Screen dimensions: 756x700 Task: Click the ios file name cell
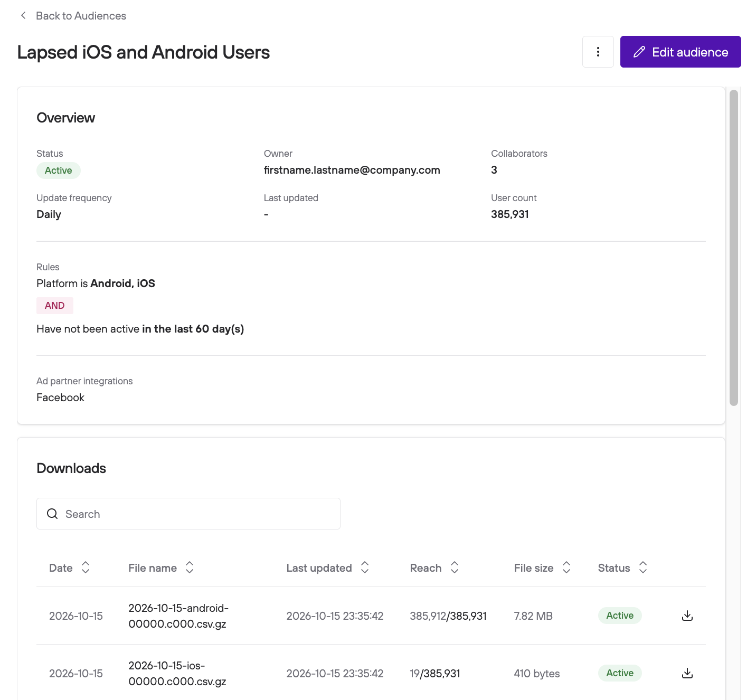click(177, 673)
